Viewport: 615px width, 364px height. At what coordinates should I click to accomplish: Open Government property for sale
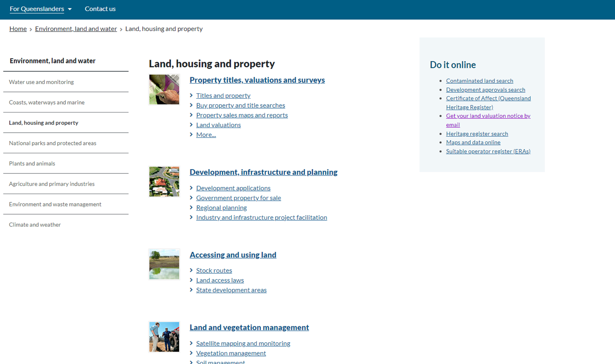pos(238,198)
